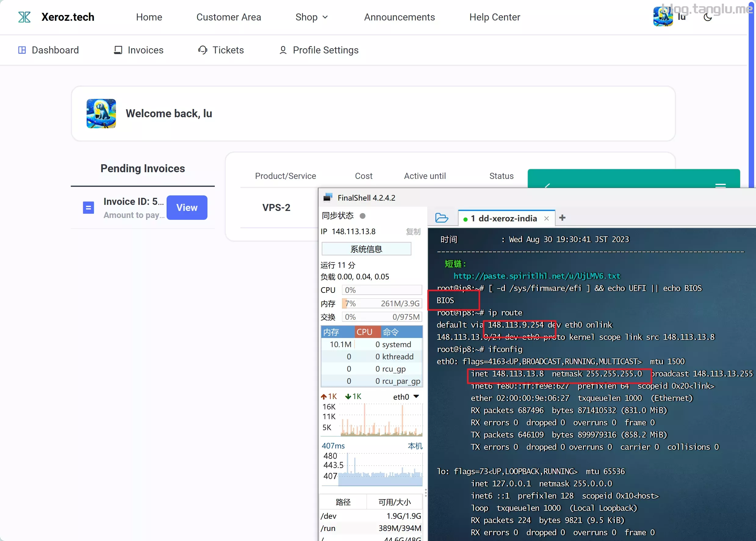This screenshot has height=541, width=756.
Task: Click the View button for the pending invoice
Action: pos(187,208)
